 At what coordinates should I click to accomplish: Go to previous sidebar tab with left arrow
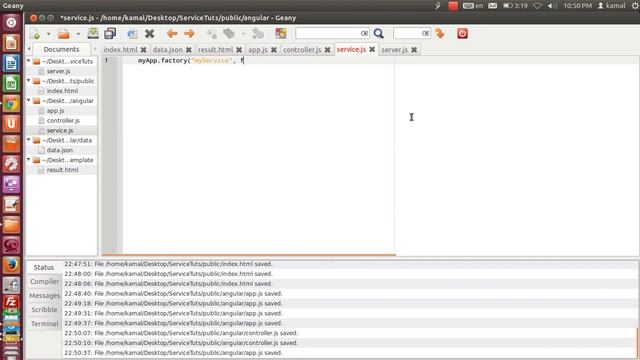click(29, 49)
